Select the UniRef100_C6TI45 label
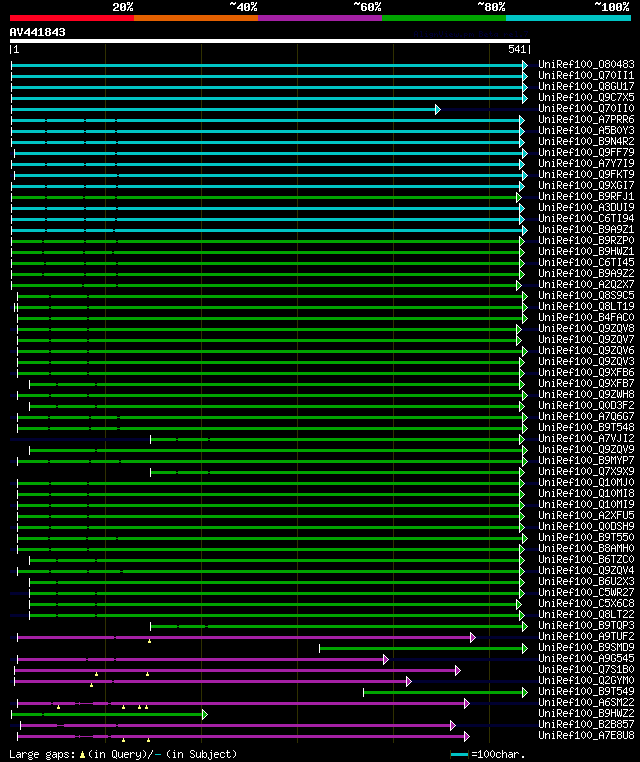Viewport: 640px width, 762px height. 586,262
